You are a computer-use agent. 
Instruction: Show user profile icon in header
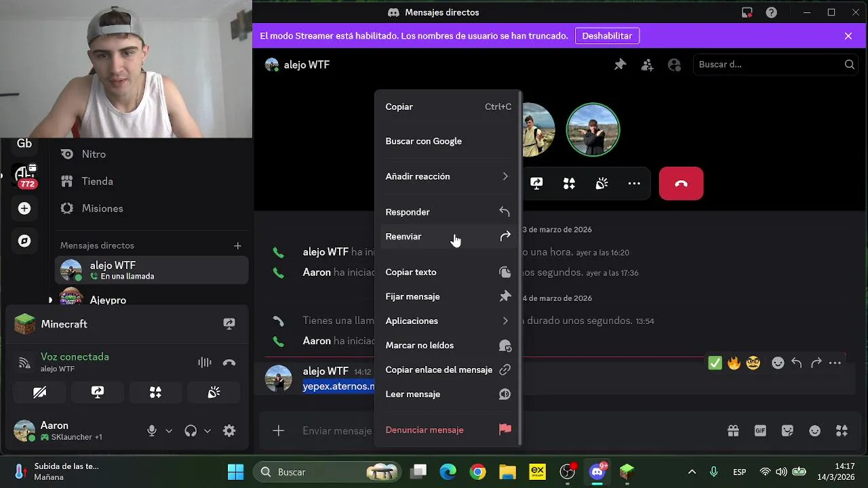click(x=674, y=64)
